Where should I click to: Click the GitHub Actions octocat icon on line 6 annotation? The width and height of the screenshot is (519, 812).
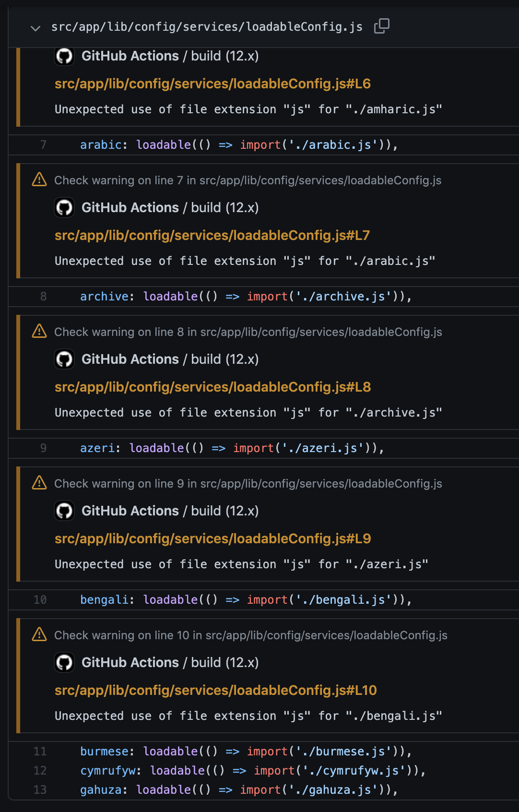click(x=64, y=57)
